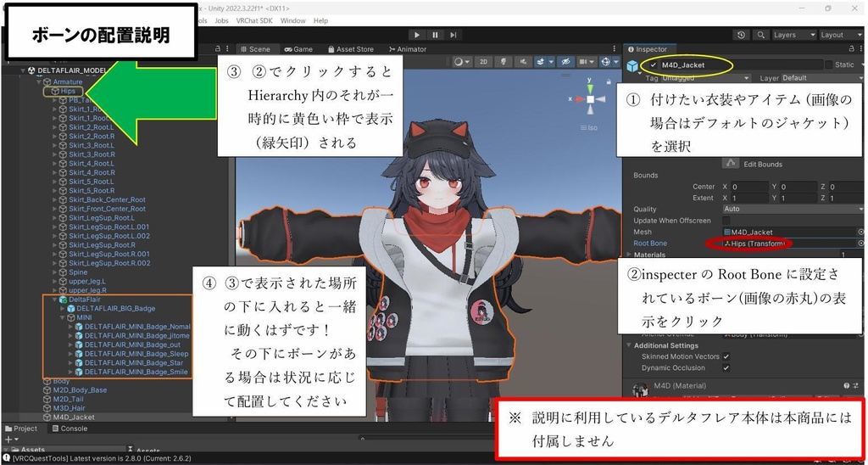Start Play mode with the play button

[x=417, y=35]
